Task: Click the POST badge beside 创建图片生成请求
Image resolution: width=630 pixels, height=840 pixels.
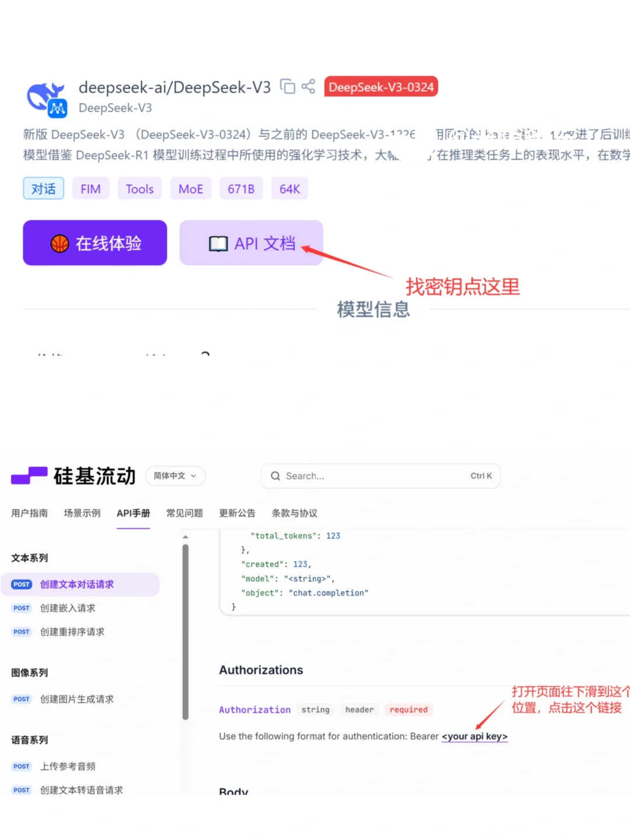Action: [21, 699]
